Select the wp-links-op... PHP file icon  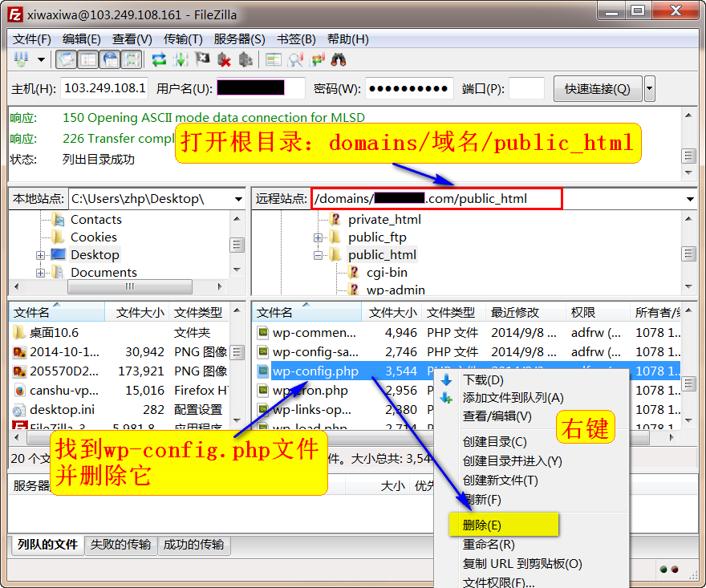tap(262, 410)
